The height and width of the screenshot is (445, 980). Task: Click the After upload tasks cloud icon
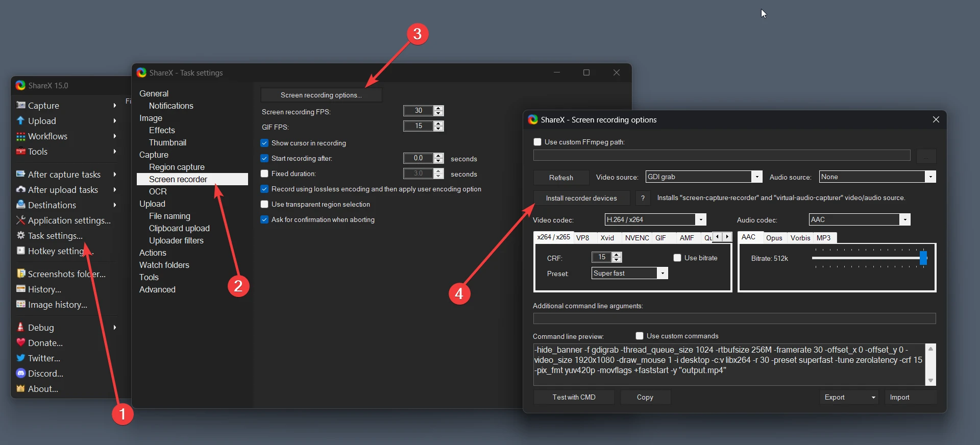pyautogui.click(x=21, y=189)
